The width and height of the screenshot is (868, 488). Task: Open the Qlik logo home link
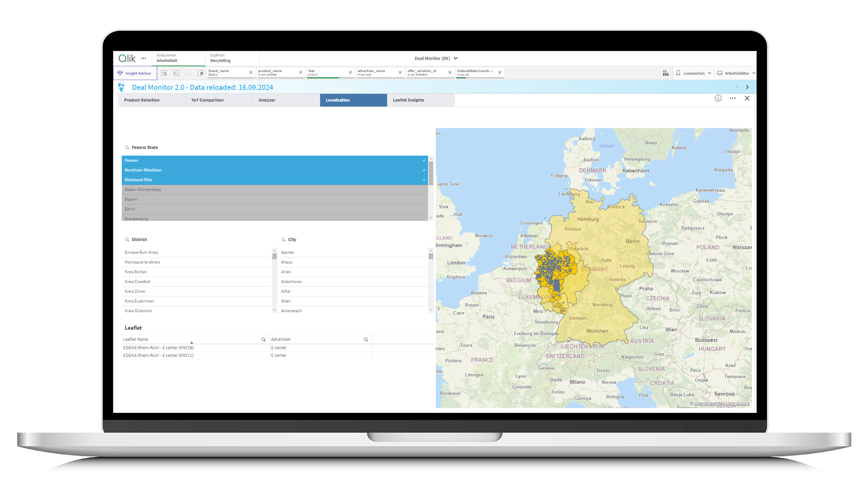point(127,58)
